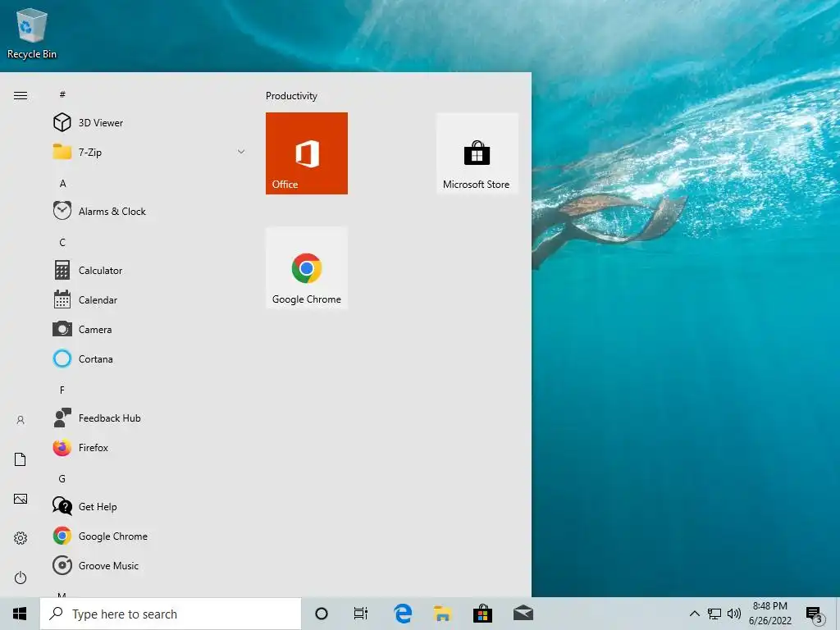Click the Google Chrome tile

[307, 268]
